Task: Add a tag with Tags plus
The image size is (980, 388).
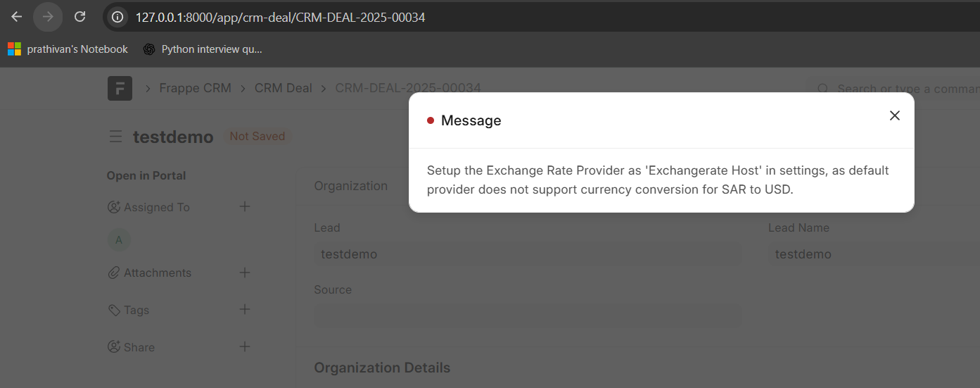Action: pyautogui.click(x=245, y=310)
